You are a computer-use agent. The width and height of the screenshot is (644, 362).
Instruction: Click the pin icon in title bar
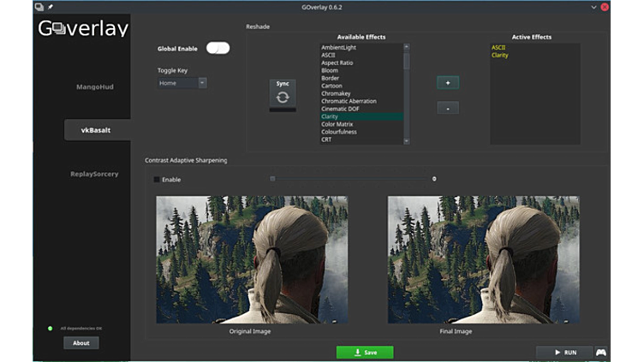click(51, 7)
